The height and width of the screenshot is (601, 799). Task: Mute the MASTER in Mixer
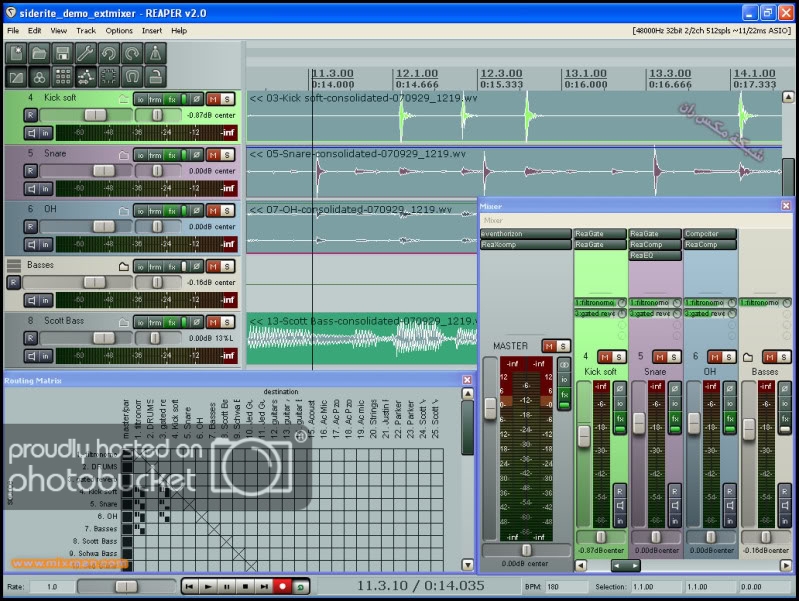coord(549,346)
